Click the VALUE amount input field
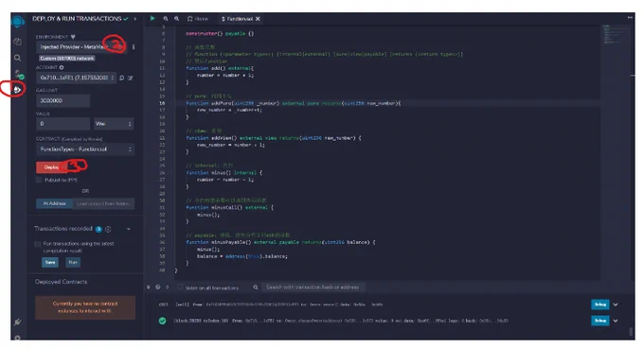 point(63,124)
